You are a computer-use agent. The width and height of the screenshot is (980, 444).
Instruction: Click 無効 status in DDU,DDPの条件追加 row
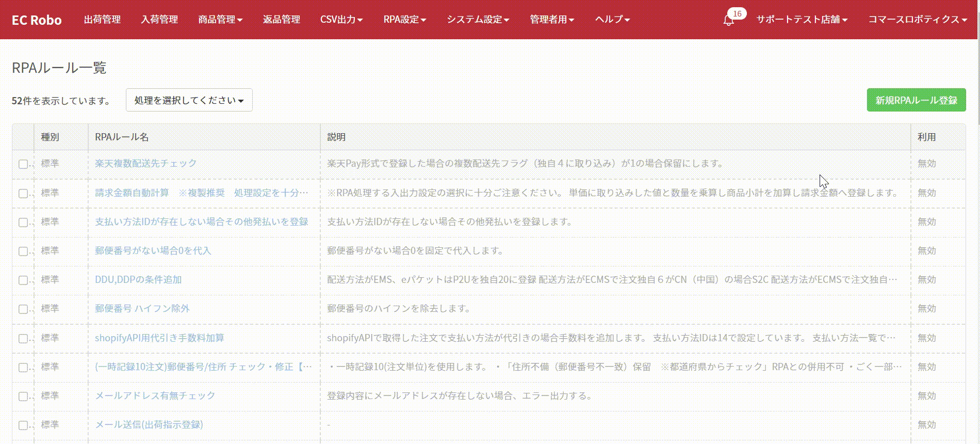(x=926, y=279)
